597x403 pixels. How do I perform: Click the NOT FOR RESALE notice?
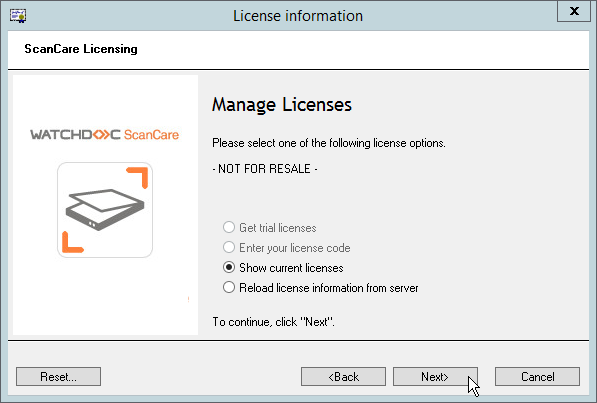[x=265, y=169]
